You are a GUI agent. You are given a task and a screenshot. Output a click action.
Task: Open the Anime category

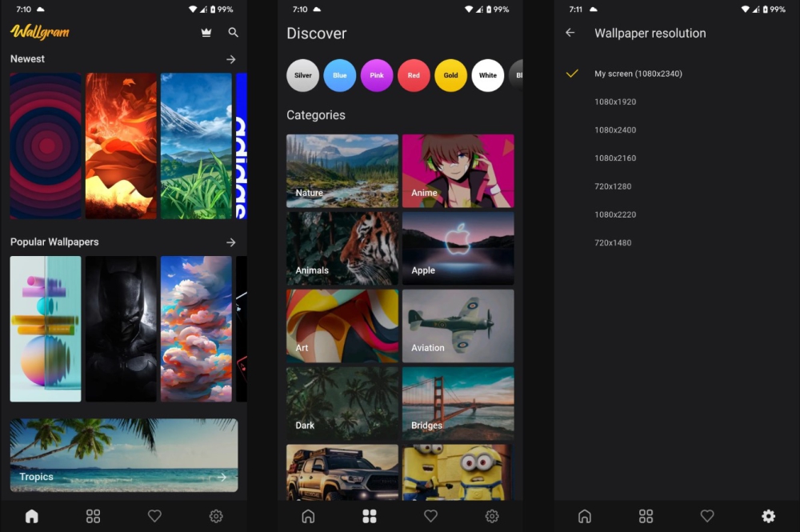pos(458,170)
